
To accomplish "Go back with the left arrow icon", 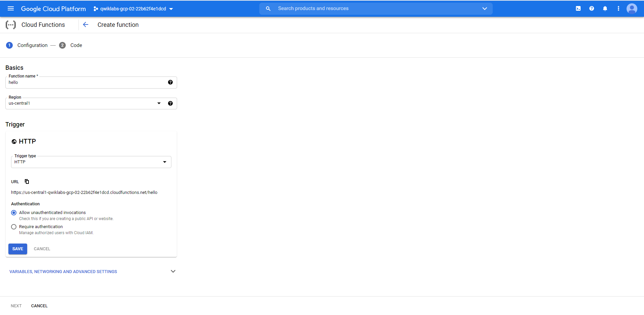I will point(86,24).
